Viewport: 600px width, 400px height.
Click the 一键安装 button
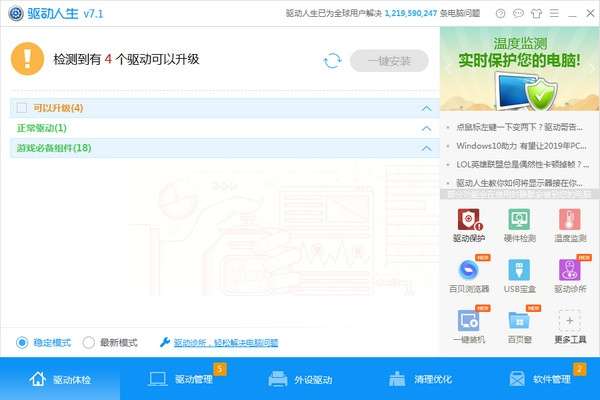tap(389, 60)
